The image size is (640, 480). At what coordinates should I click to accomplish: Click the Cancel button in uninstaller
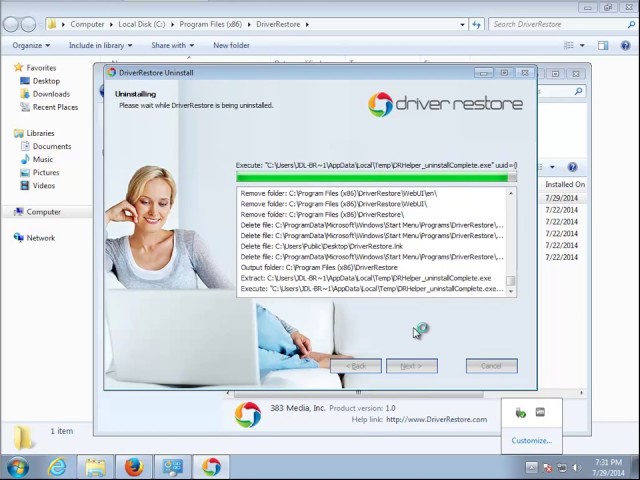[x=491, y=366]
